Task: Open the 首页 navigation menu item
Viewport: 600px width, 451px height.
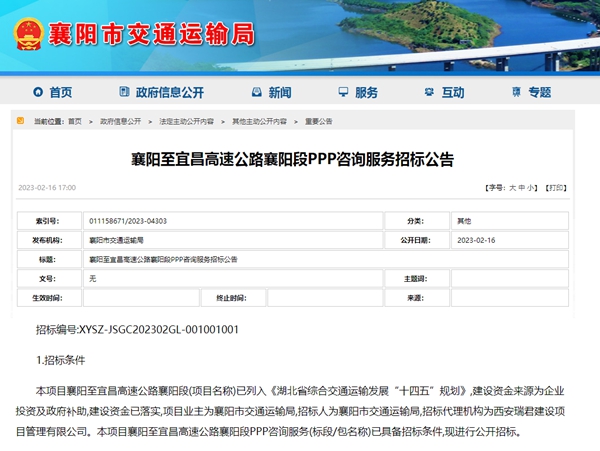Action: (x=61, y=92)
